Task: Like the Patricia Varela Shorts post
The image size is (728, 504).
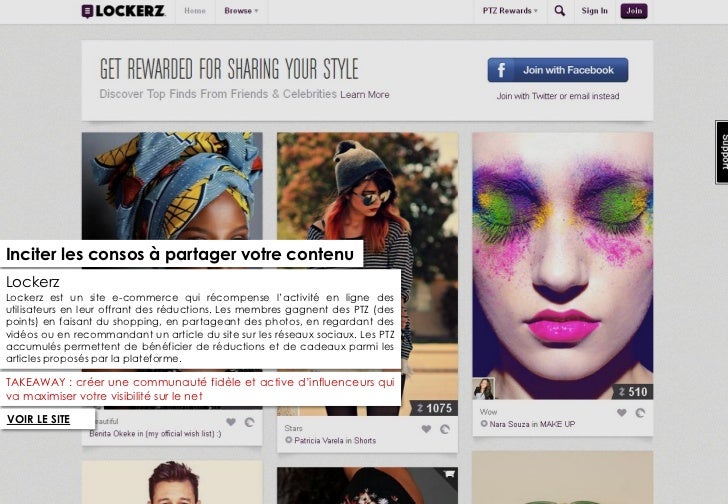Action: point(426,429)
